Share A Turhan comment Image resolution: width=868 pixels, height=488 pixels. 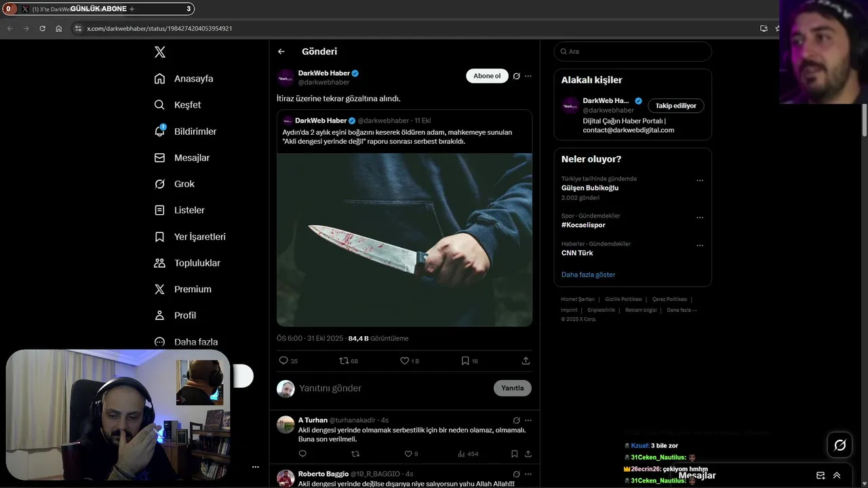click(x=528, y=454)
